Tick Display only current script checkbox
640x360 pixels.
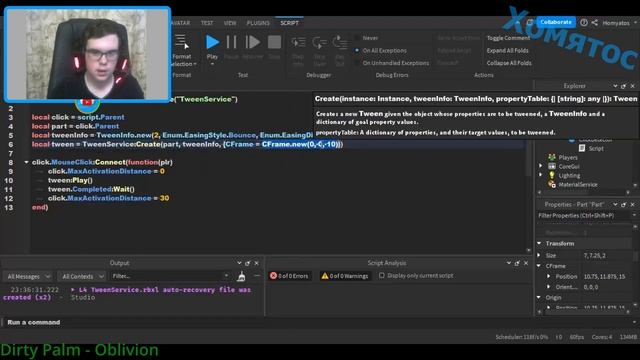(x=382, y=276)
